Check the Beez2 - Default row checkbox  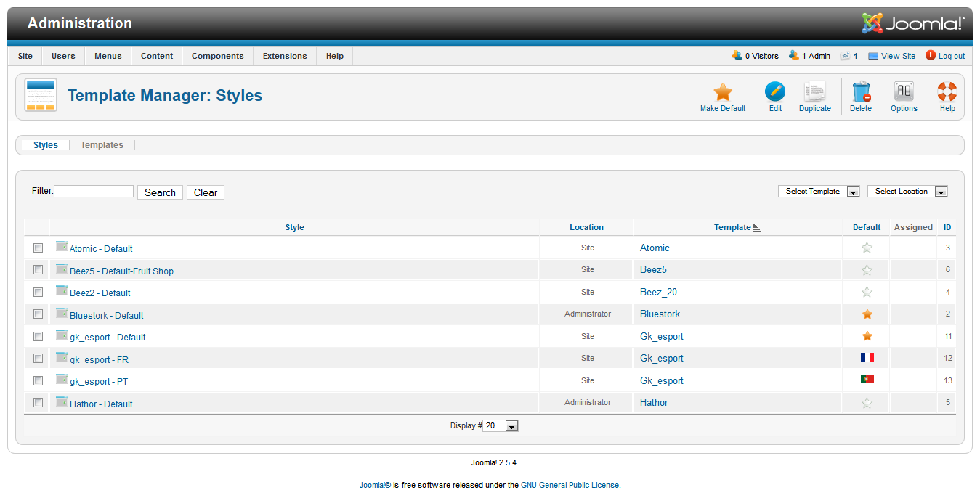pos(38,292)
